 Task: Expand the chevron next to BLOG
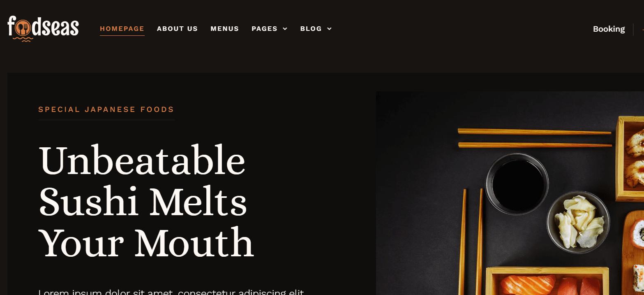click(x=329, y=29)
